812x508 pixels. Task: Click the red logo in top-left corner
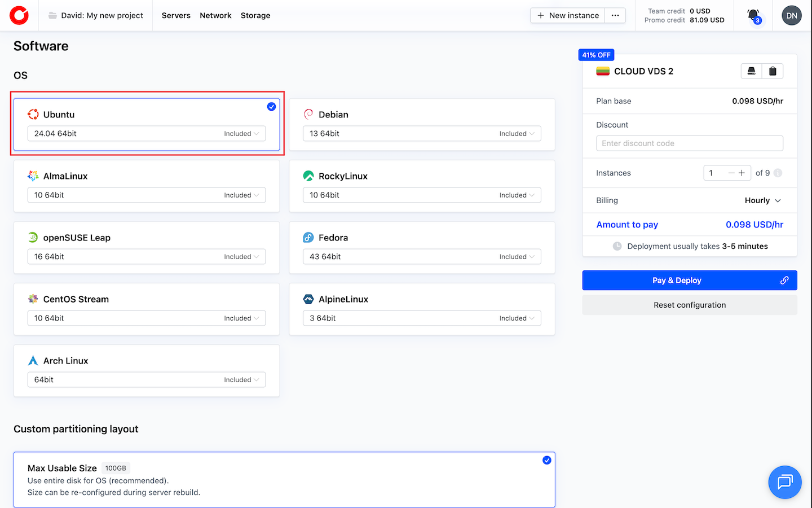tap(19, 15)
